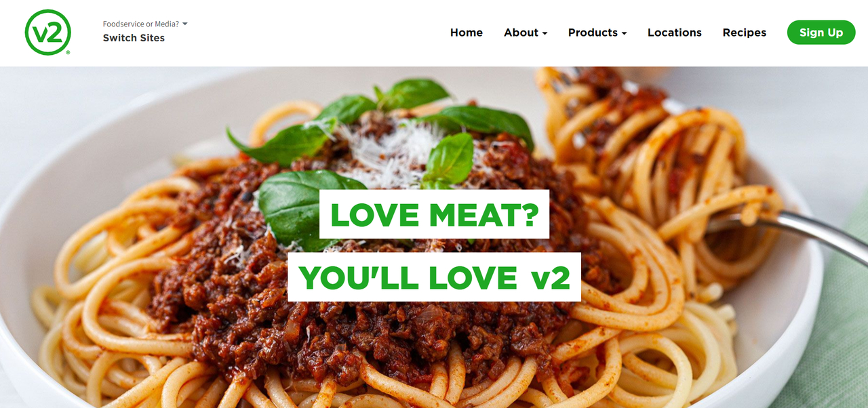Click the green Sign Up button

pos(821,33)
